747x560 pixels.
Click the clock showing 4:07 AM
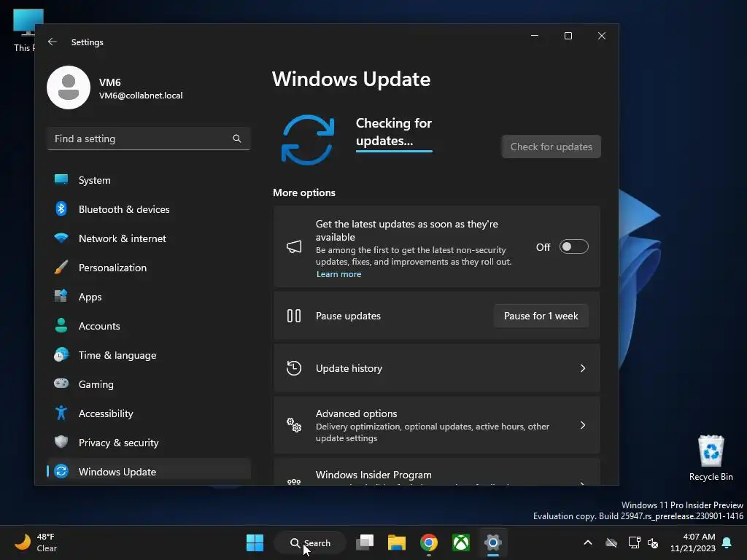(699, 537)
